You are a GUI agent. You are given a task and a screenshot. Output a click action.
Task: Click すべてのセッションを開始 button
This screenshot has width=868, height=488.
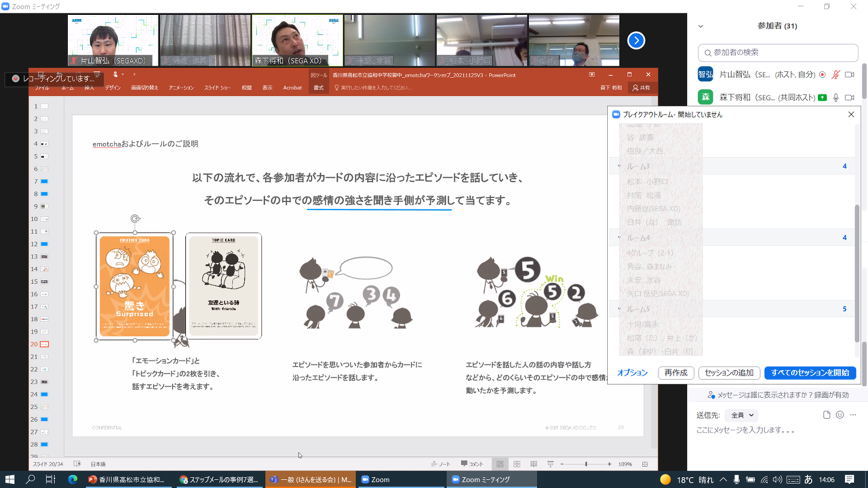pos(810,373)
